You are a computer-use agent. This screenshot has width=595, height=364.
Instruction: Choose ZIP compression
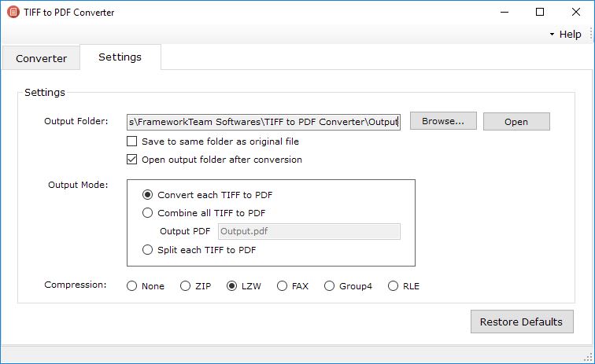(x=185, y=286)
